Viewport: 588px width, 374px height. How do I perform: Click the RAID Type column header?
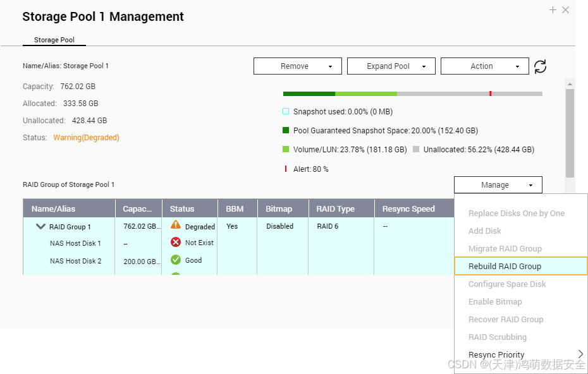pyautogui.click(x=335, y=209)
